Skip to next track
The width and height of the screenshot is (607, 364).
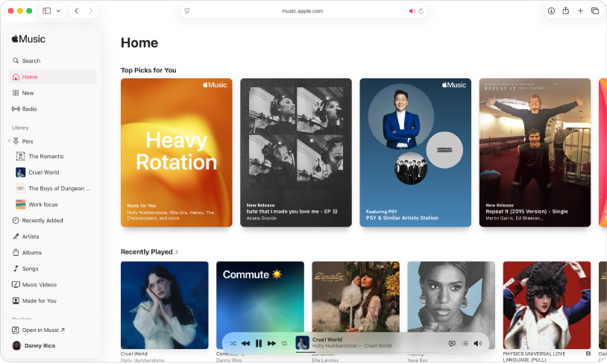click(271, 343)
